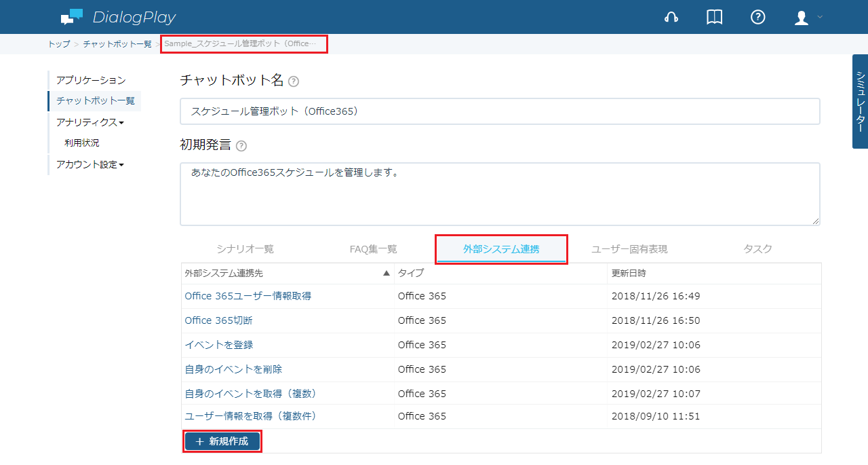Switch to the FAQ集一覧 tab

coord(373,249)
